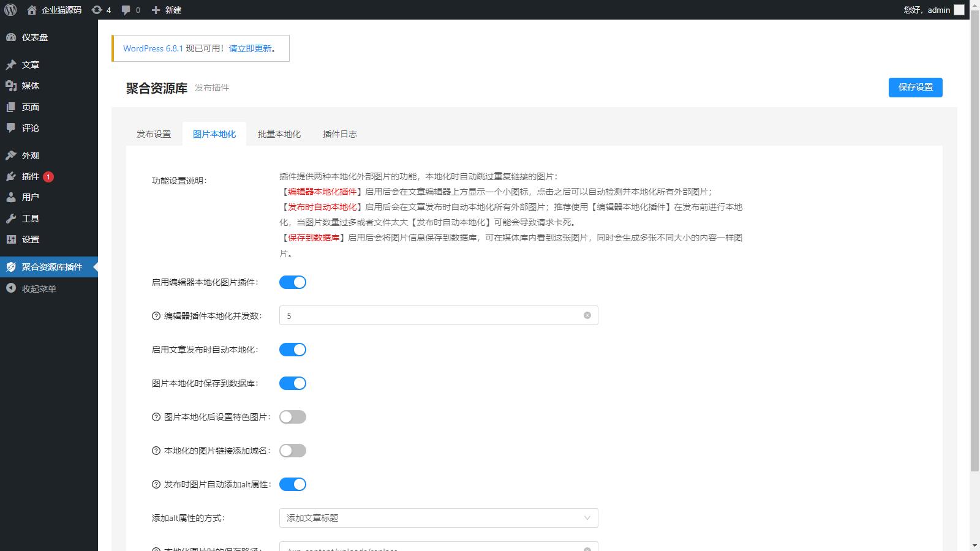Disable the 启用编辑器本地化图片插件 switch
980x551 pixels.
click(x=293, y=282)
